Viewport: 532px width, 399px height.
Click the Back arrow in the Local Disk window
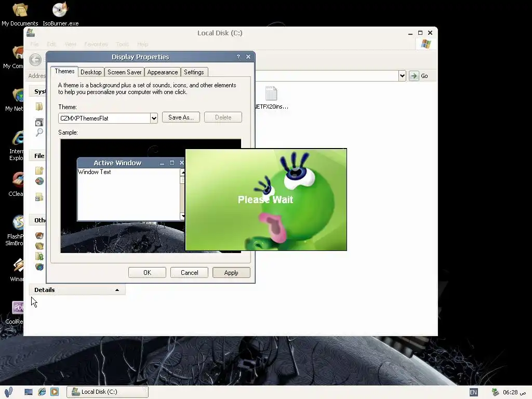click(35, 60)
